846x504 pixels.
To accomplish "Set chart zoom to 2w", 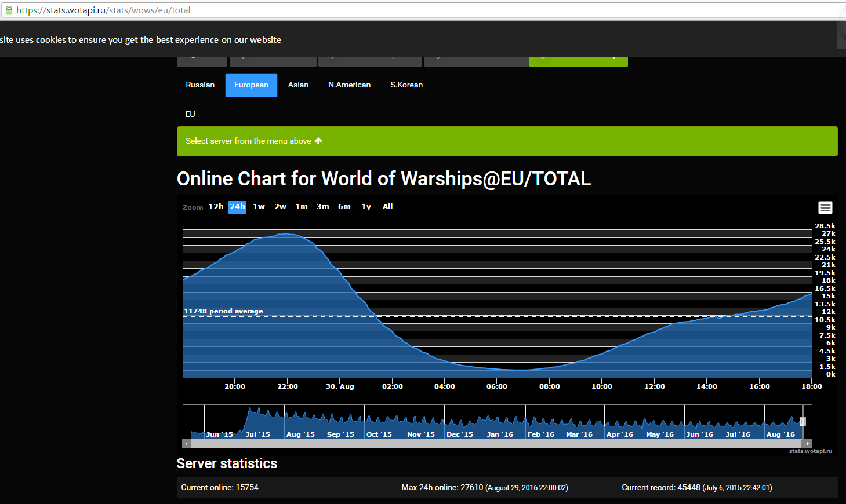I will pos(280,207).
